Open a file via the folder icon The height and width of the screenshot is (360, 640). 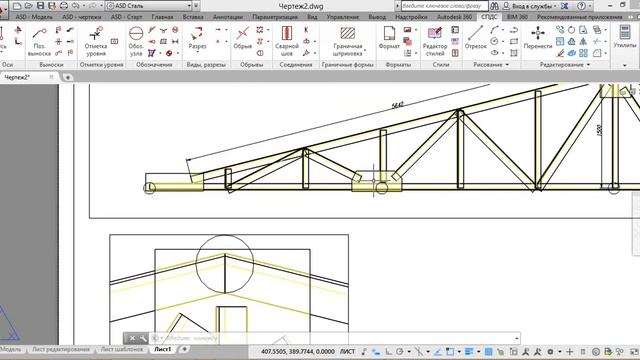point(29,6)
